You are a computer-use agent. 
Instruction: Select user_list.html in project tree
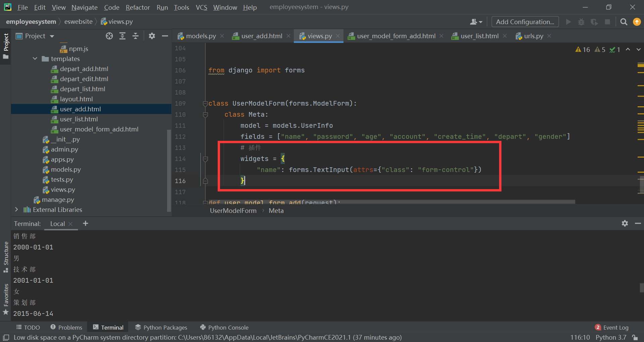(x=79, y=119)
